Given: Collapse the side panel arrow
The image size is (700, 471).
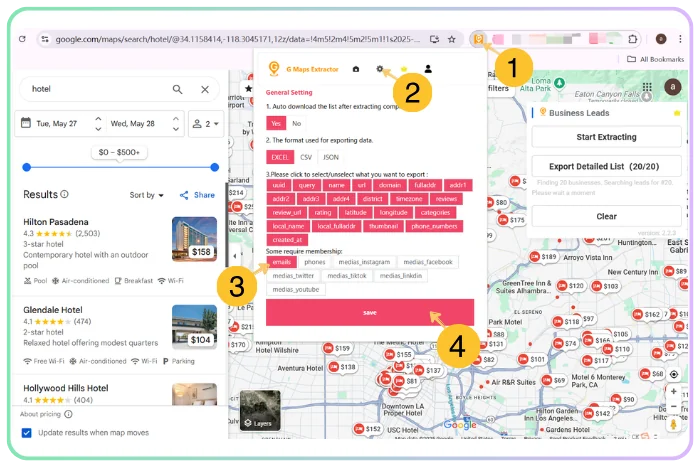Looking at the screenshot, I should (235, 256).
